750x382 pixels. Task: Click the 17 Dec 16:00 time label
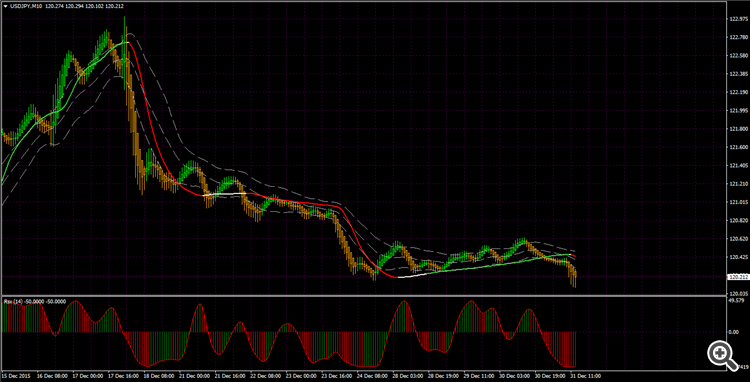(x=123, y=376)
